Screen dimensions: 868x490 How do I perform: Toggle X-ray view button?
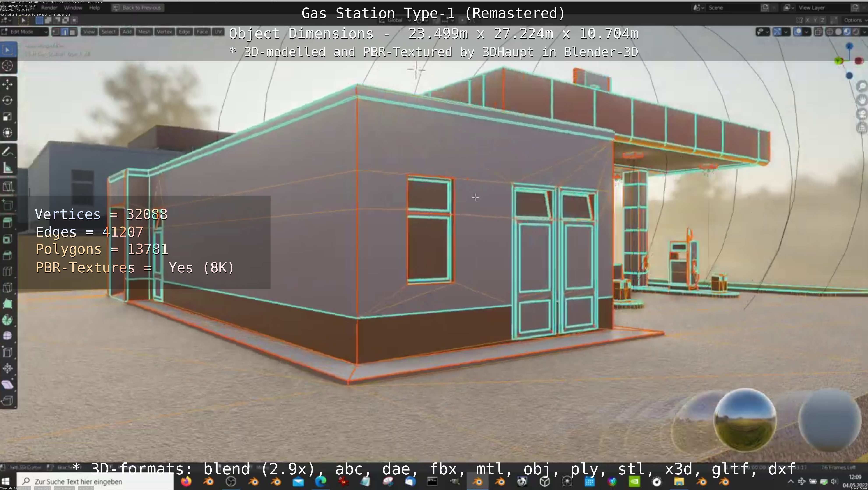(818, 32)
